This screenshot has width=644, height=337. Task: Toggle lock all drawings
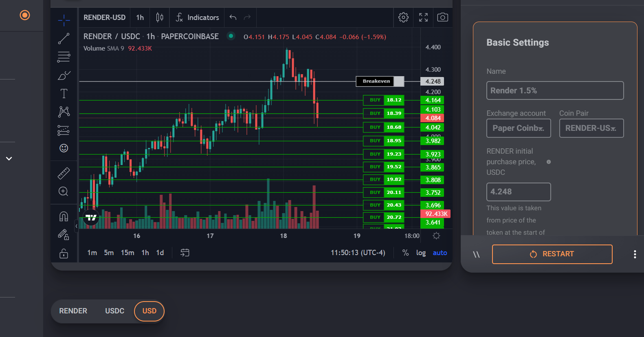coord(64,253)
